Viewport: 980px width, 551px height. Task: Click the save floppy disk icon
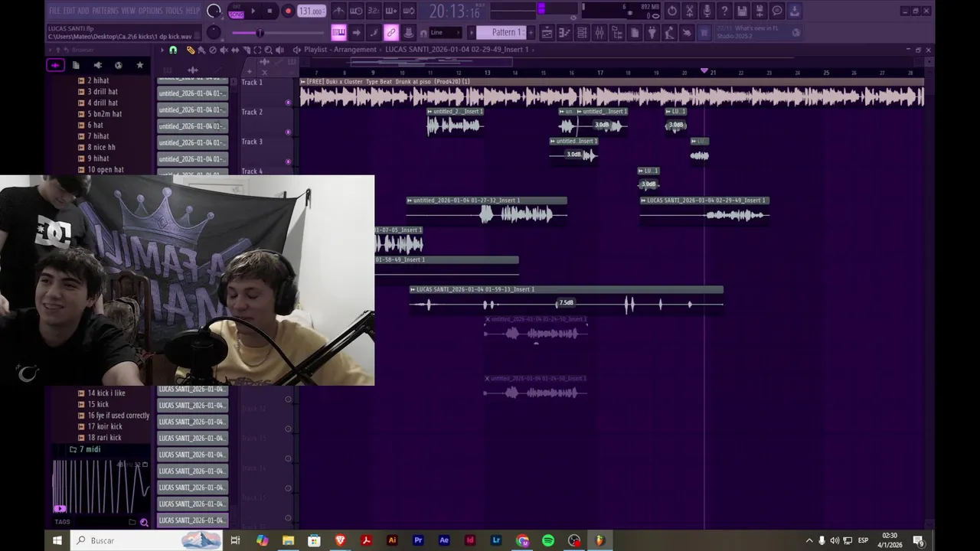click(x=742, y=11)
